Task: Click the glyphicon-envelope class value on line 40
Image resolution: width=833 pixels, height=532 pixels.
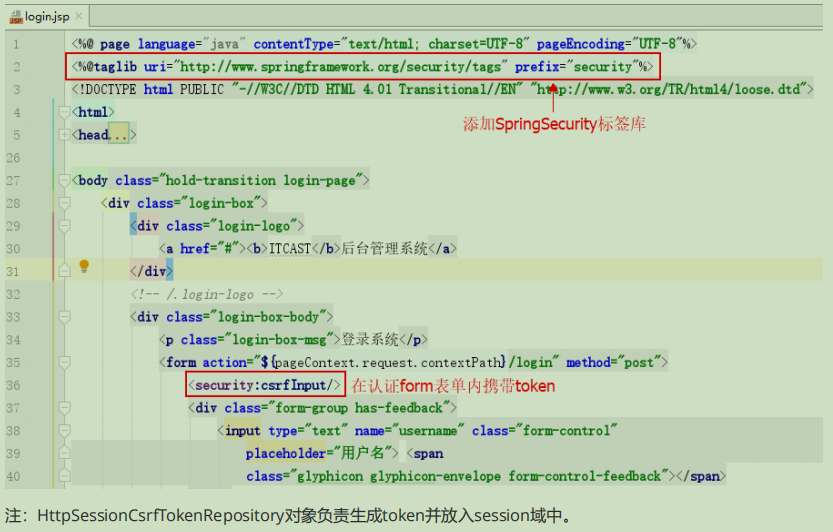Action: pyautogui.click(x=435, y=476)
